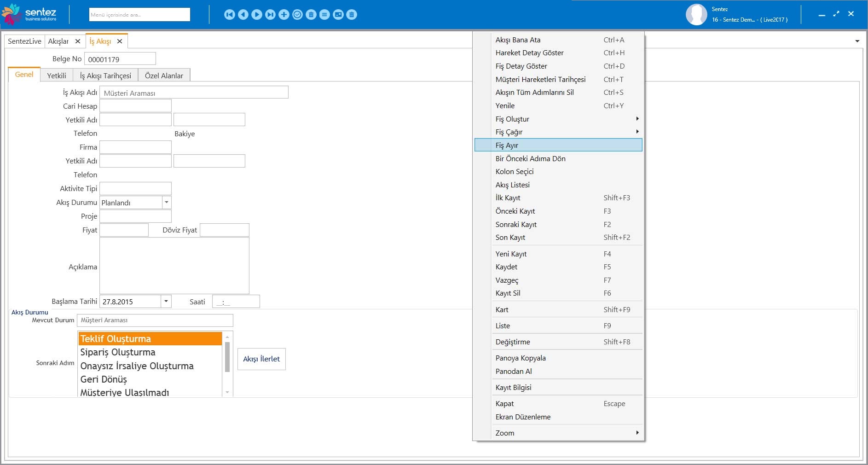The width and height of the screenshot is (868, 465).
Task: Click trash icon beside the checkmark icon
Action: (x=311, y=15)
